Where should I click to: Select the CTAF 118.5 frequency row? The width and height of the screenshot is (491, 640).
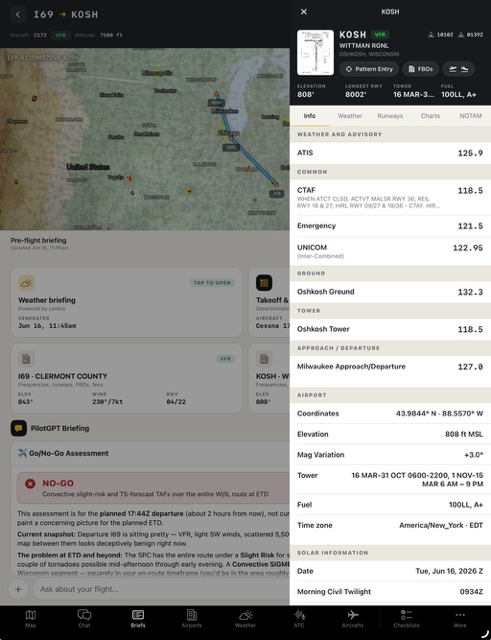pos(390,198)
